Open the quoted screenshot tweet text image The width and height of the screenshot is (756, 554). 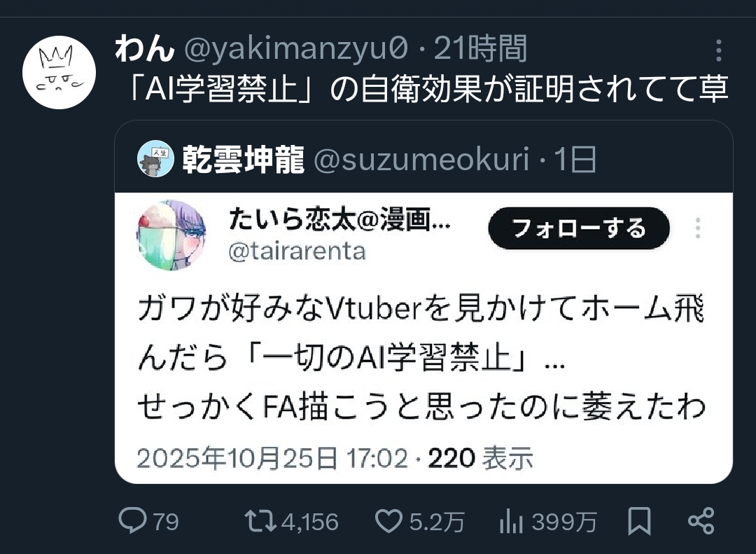tap(423, 338)
